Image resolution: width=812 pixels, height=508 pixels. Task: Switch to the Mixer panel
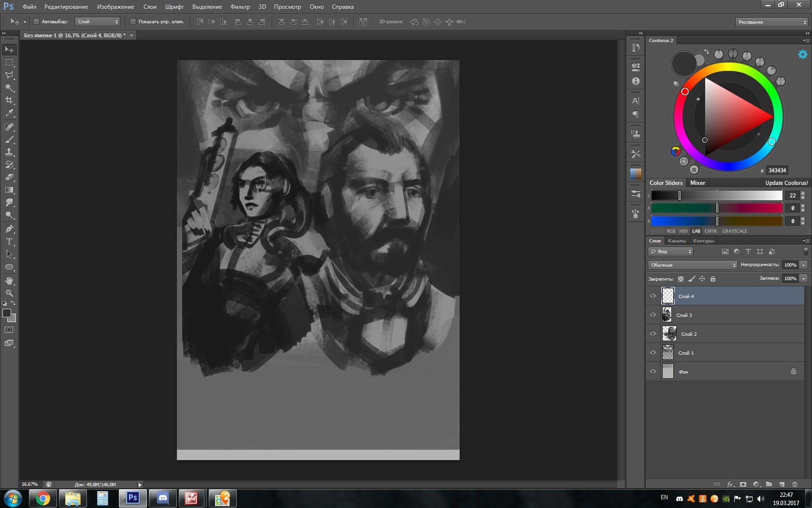coord(697,183)
